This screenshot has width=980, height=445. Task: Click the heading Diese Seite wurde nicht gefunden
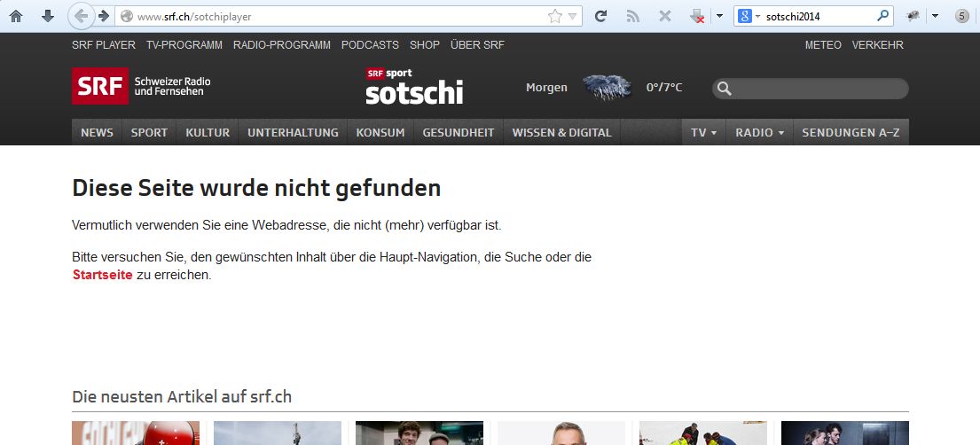(257, 188)
